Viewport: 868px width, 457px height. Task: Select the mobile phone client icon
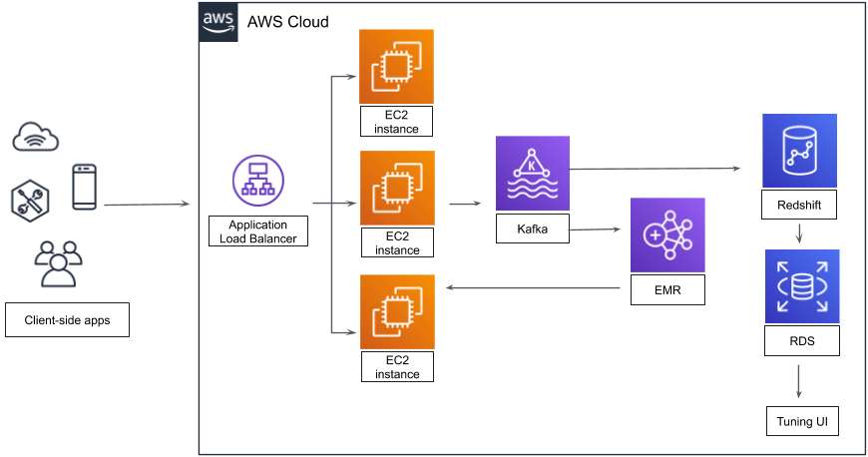[85, 187]
